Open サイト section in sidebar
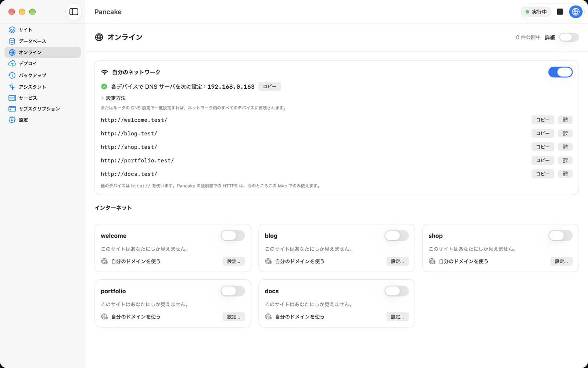This screenshot has height=368, width=588. click(x=43, y=30)
